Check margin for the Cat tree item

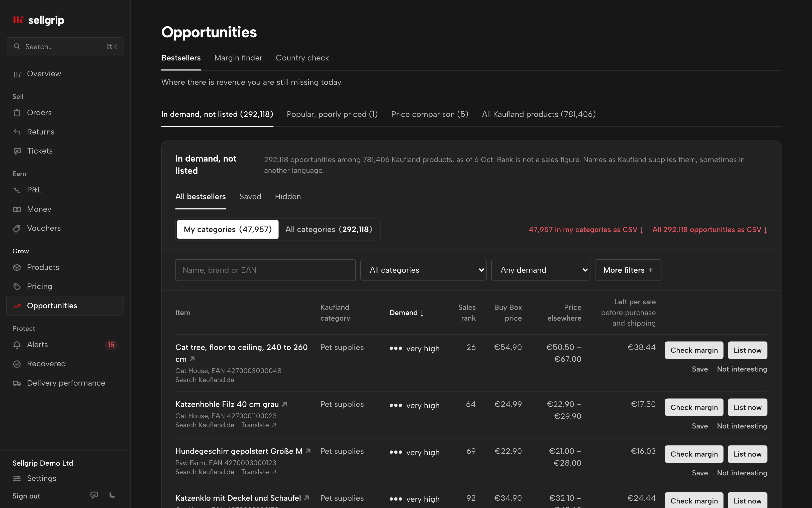tap(694, 350)
